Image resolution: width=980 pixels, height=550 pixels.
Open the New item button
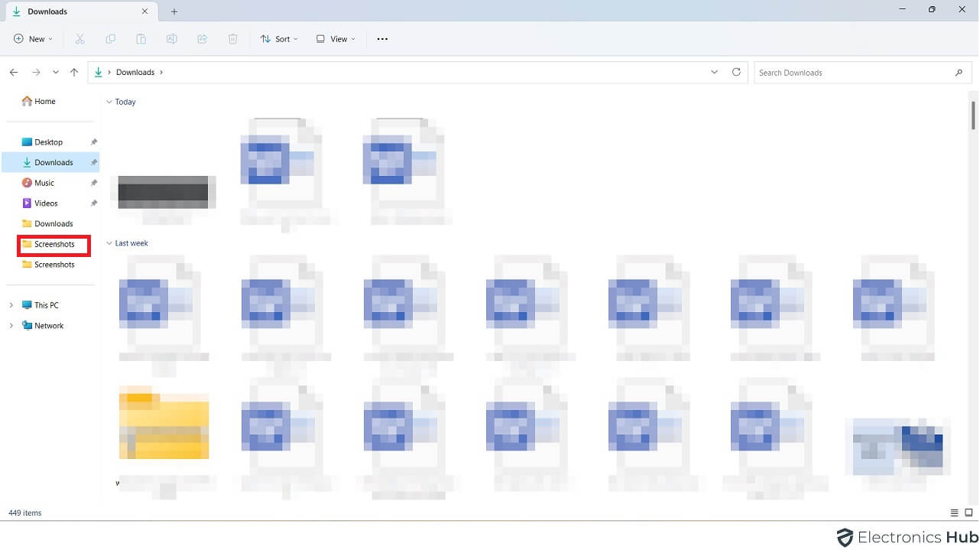pos(33,39)
